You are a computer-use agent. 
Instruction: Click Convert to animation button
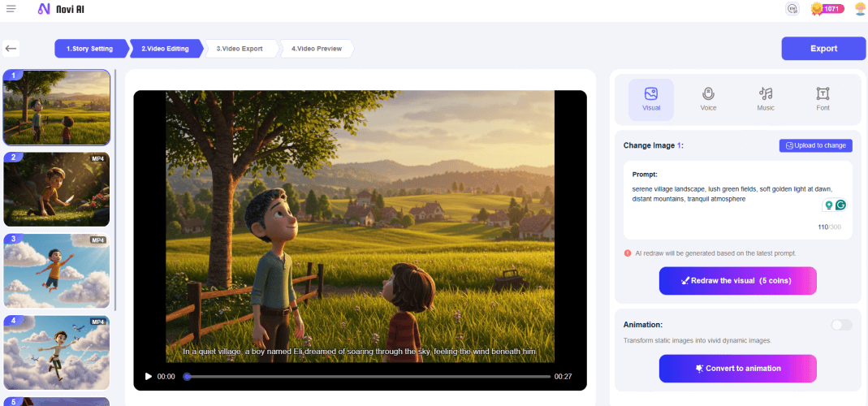coord(738,369)
